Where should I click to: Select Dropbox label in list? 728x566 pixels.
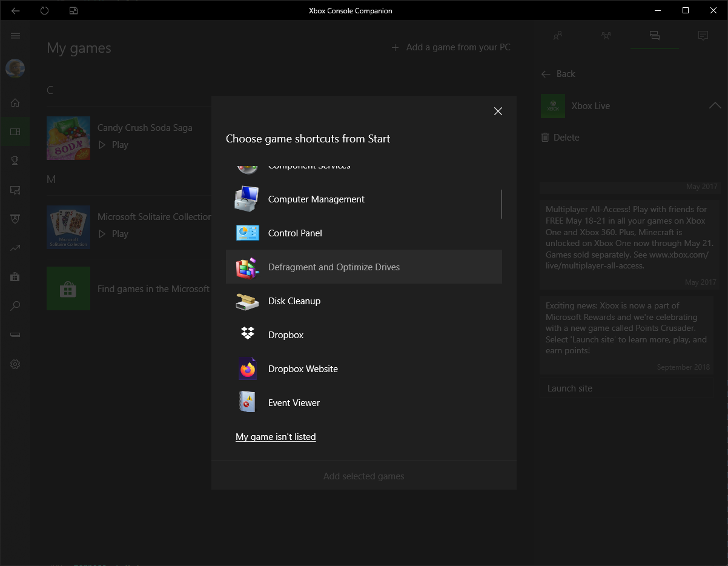click(286, 335)
